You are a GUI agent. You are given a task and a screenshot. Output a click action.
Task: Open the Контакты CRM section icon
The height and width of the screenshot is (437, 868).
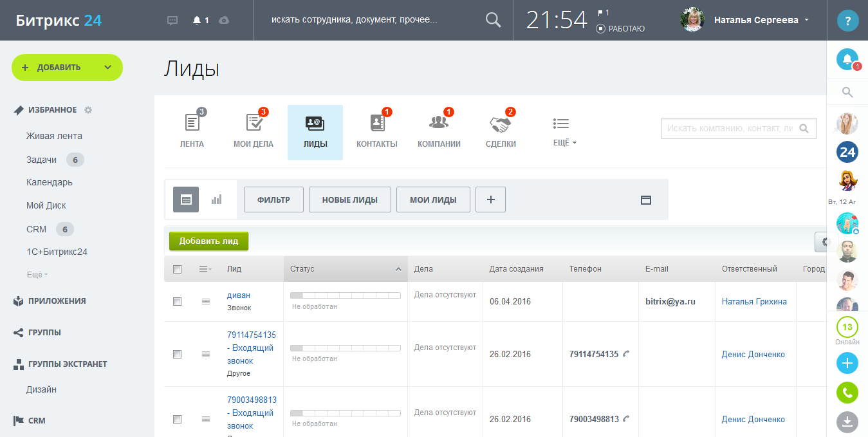coord(377,123)
